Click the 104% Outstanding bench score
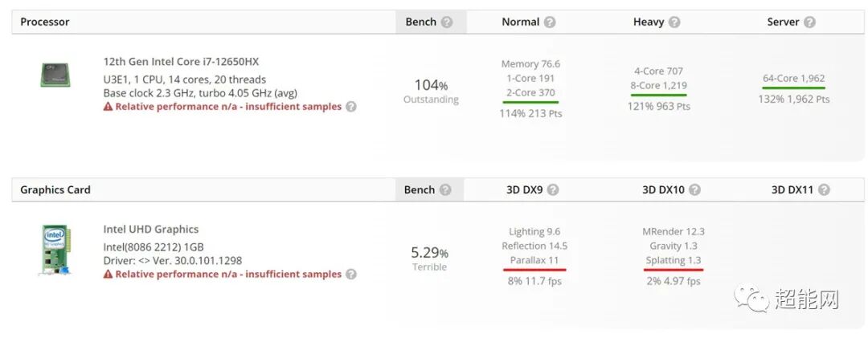Viewport: 868px width, 338px height. pos(431,89)
